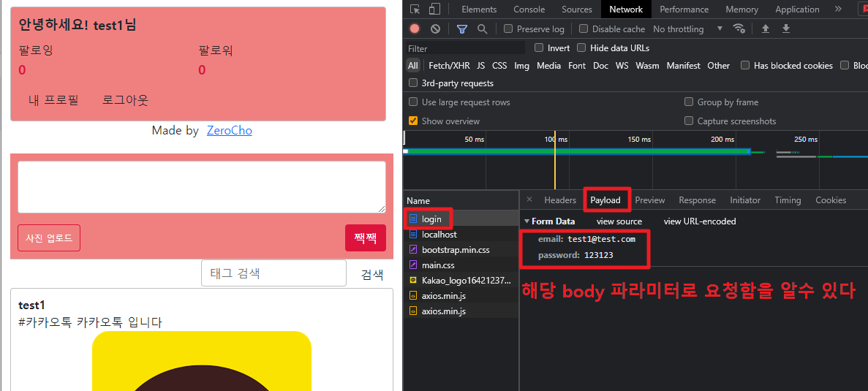Open the Timing tab
Image resolution: width=868 pixels, height=391 pixels.
788,200
